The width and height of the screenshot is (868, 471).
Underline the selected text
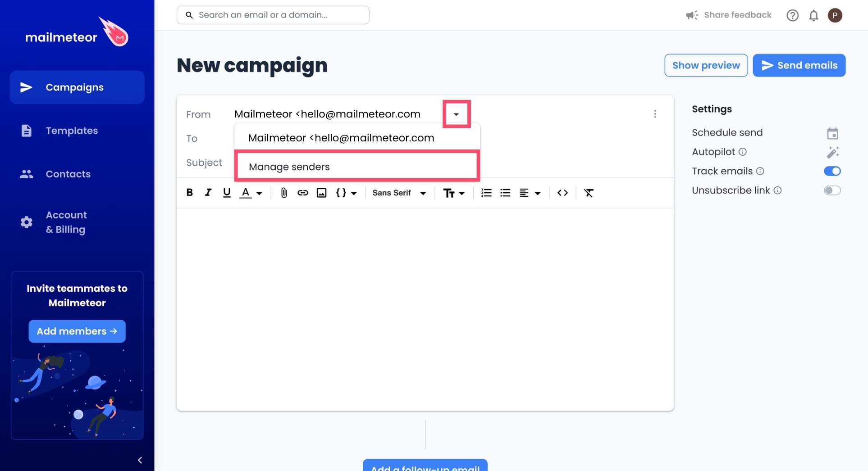227,193
